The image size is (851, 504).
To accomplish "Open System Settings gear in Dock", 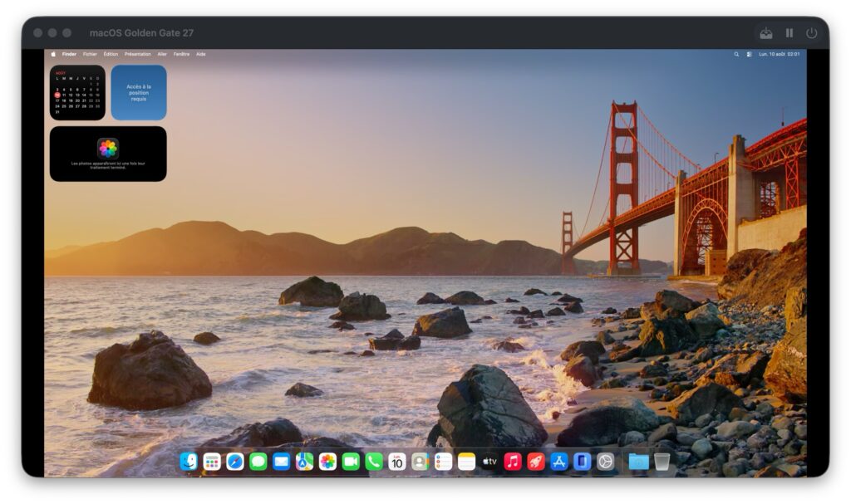I will pyautogui.click(x=606, y=462).
